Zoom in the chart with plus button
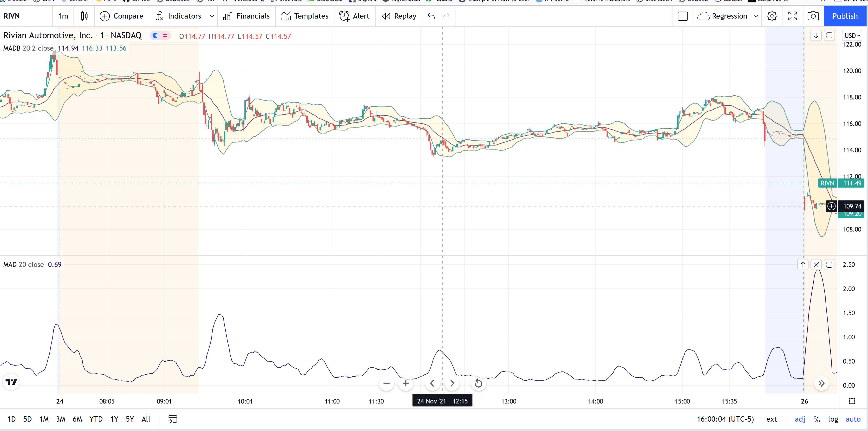 [x=406, y=384]
